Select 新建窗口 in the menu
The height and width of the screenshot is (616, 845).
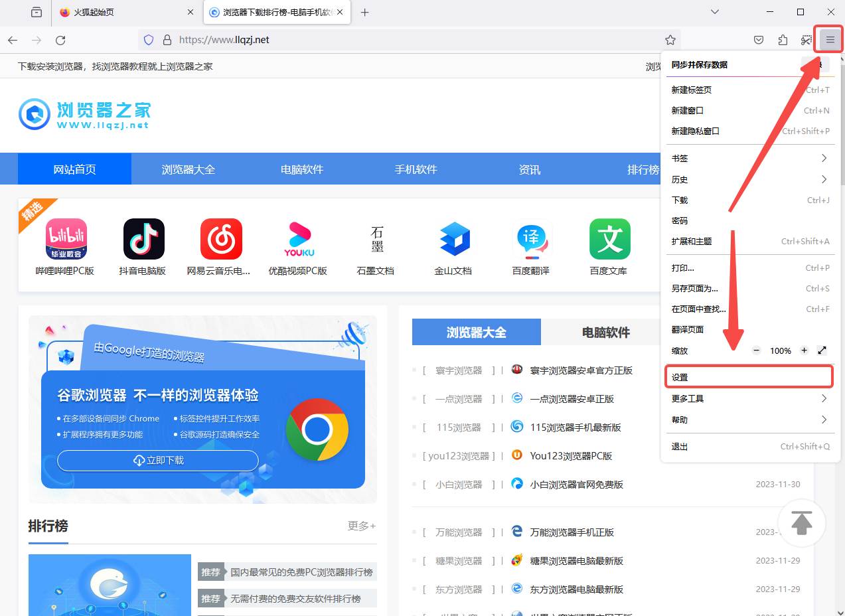[x=750, y=110]
